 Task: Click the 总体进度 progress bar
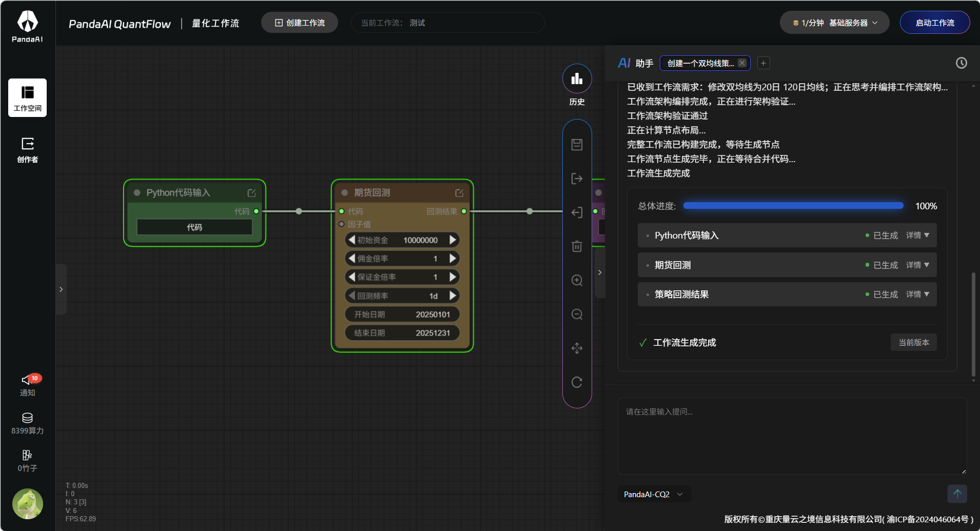pyautogui.click(x=793, y=206)
